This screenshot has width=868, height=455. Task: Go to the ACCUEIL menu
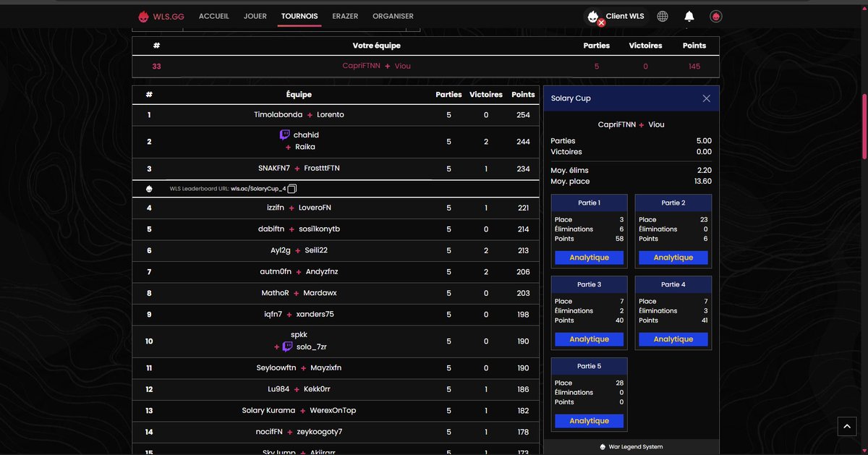214,16
